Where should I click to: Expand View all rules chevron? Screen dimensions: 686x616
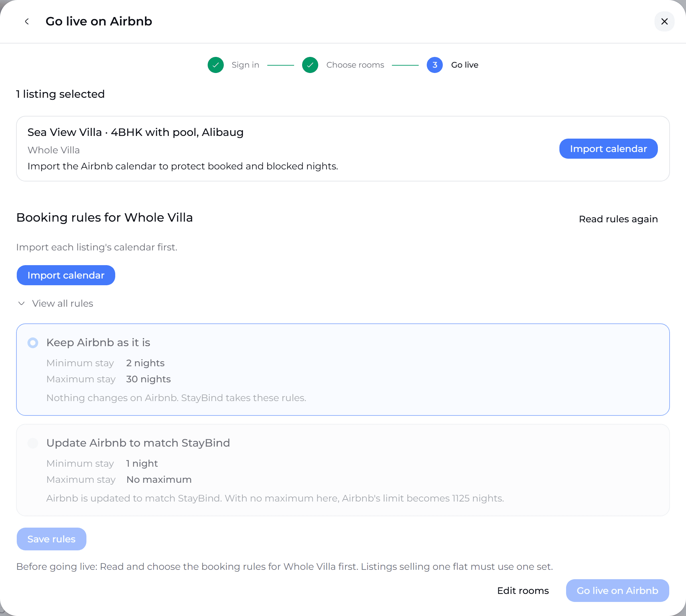[x=21, y=303]
